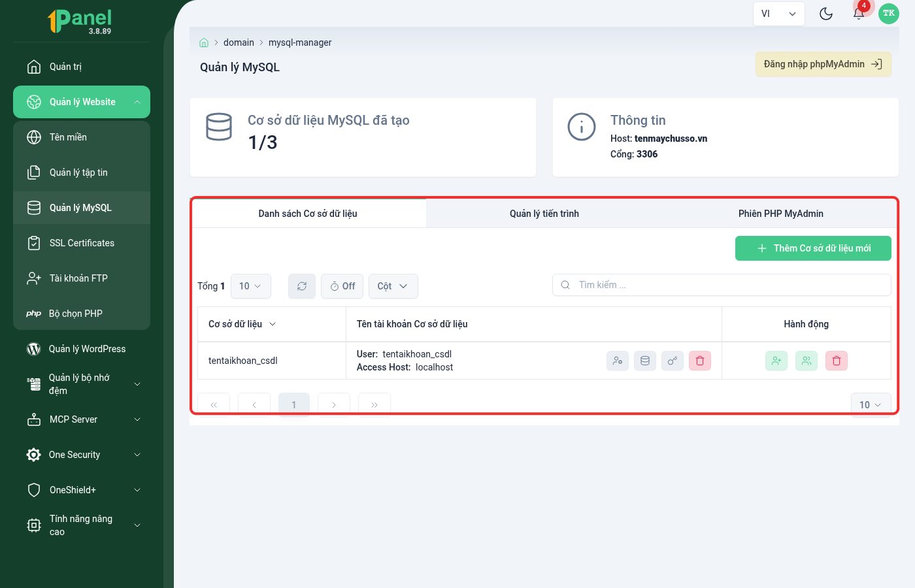
Task: Switch to the Quản lý tiến trình tab
Action: click(544, 214)
